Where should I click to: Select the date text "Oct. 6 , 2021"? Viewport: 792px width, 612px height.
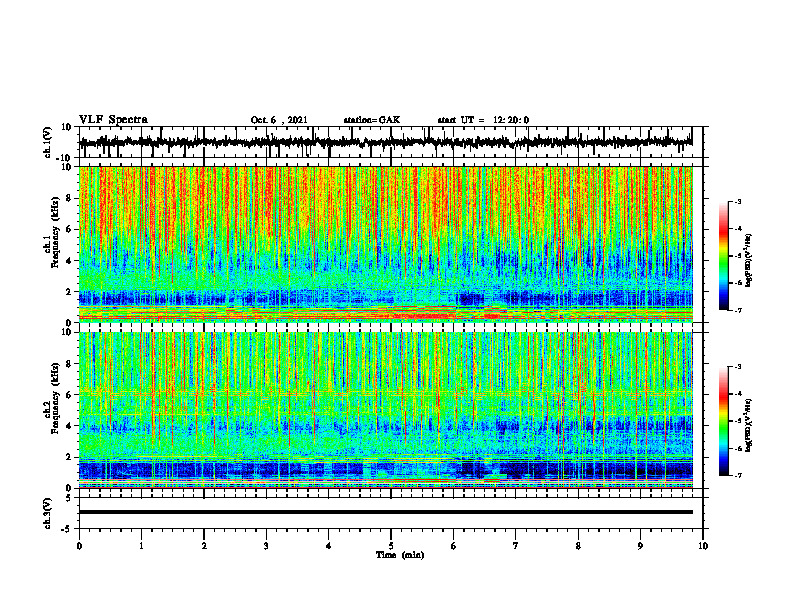tap(279, 120)
